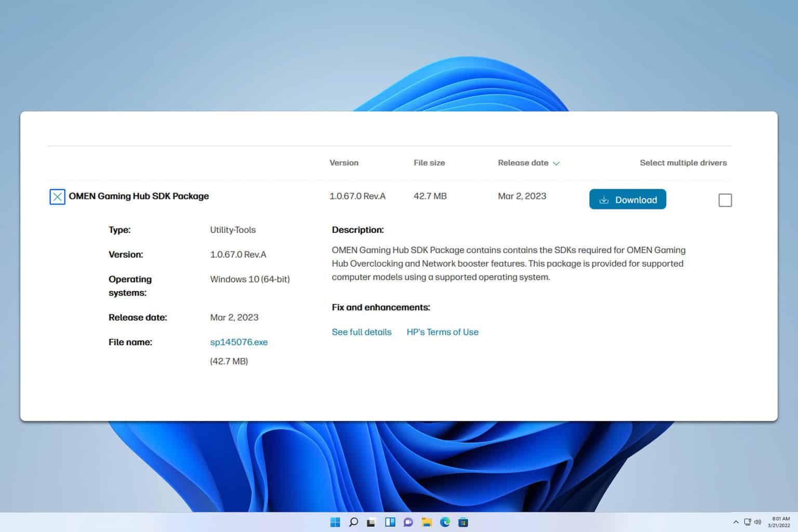Screen dimensions: 798x532
Task: Click the Version column header
Action: pyautogui.click(x=344, y=163)
